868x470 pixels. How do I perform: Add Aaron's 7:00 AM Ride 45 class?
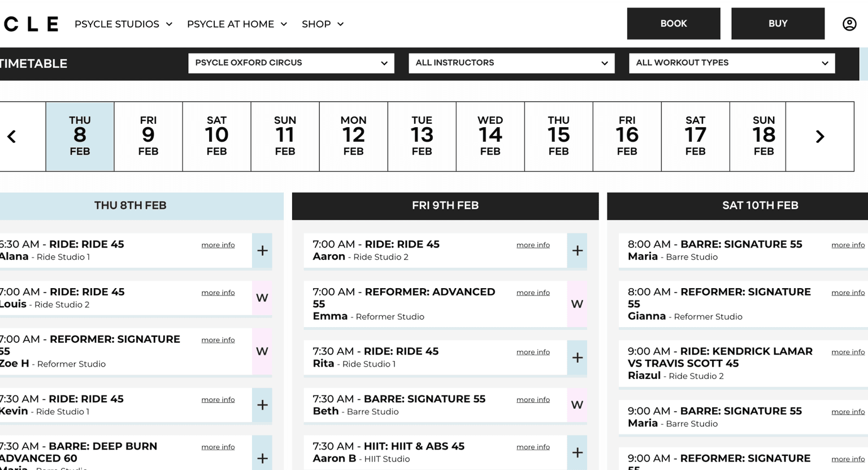(x=577, y=250)
